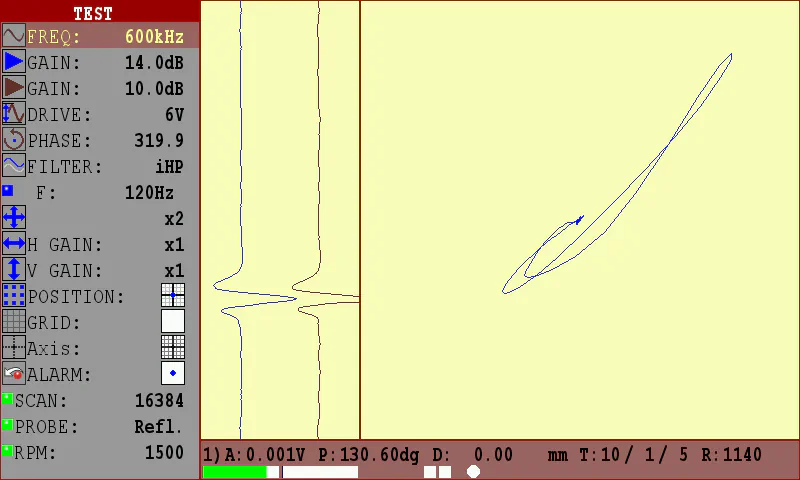Click the R: 1140 readout
This screenshot has height=480, width=800.
[731, 454]
